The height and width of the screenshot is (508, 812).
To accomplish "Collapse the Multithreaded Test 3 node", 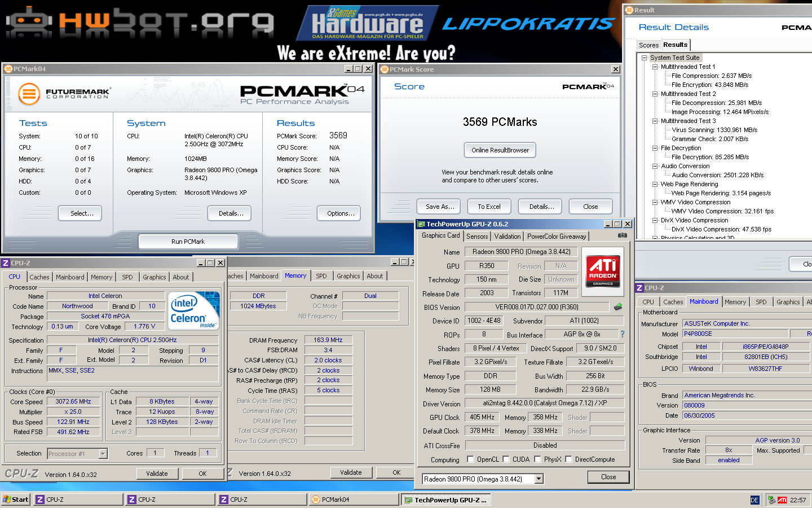I will point(655,121).
